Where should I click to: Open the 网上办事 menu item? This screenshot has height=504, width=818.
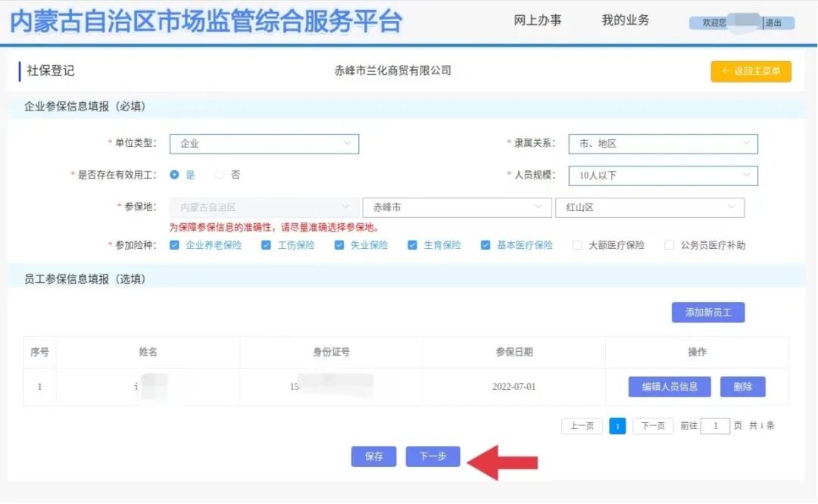tap(537, 20)
